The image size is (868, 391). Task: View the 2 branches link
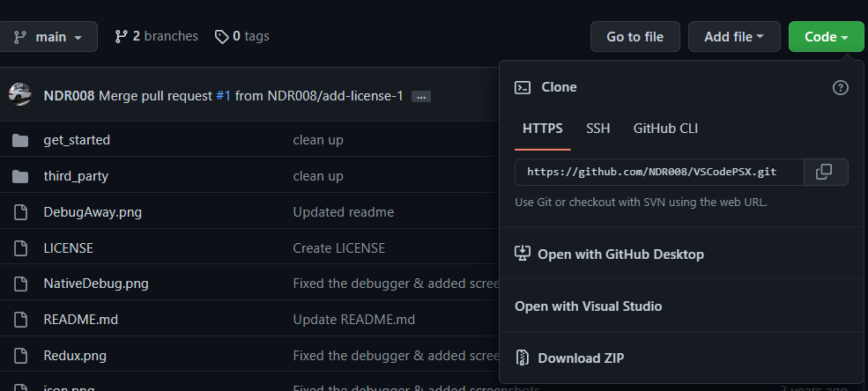[x=156, y=36]
